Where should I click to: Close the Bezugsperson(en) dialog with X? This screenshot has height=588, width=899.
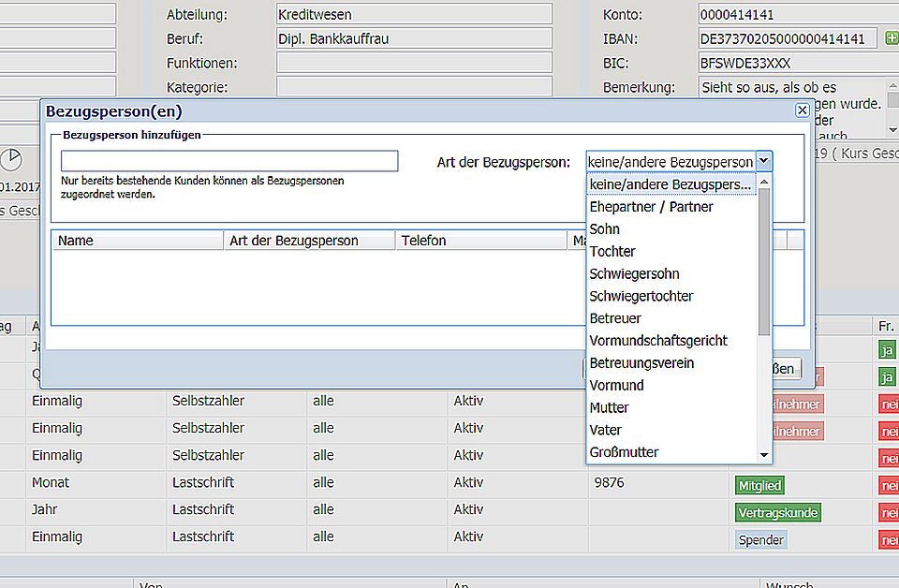pyautogui.click(x=802, y=110)
